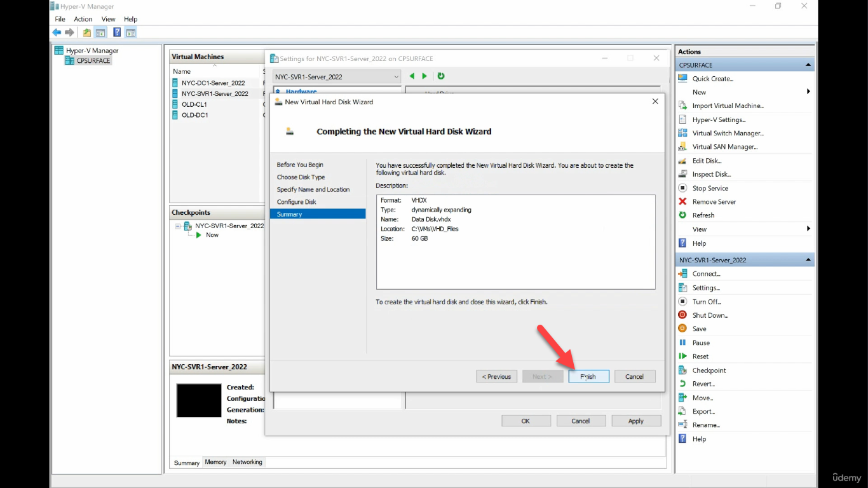Open the VM selector dropdown in Settings
868x488 pixels.
coord(337,76)
